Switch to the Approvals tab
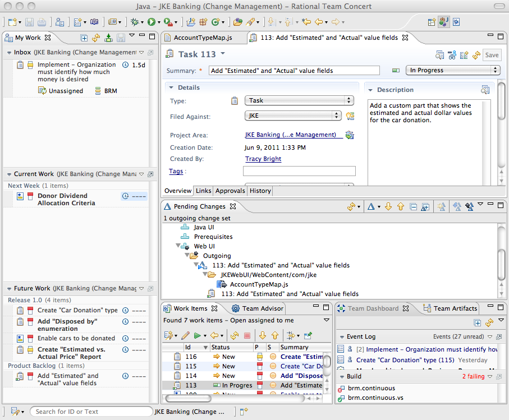 230,191
